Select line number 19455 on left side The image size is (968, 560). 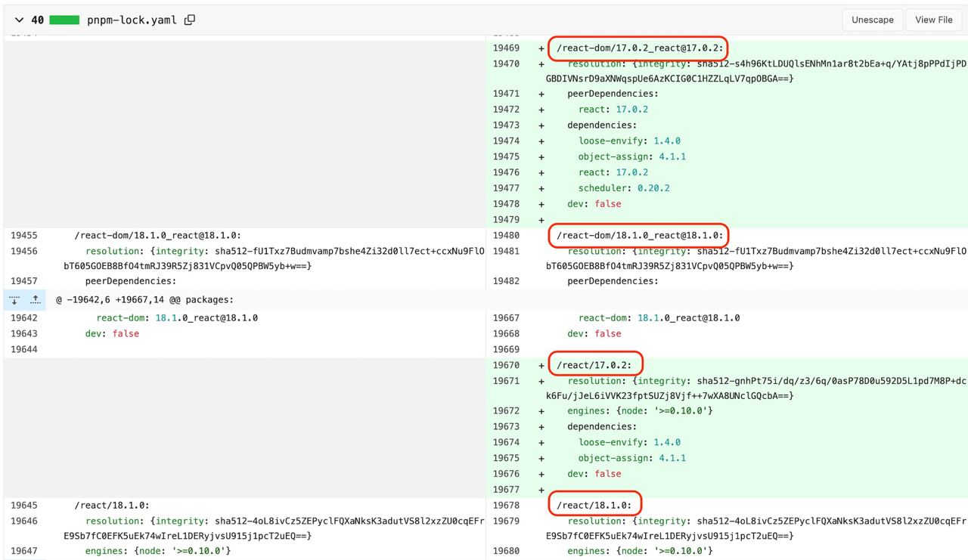[x=23, y=236]
